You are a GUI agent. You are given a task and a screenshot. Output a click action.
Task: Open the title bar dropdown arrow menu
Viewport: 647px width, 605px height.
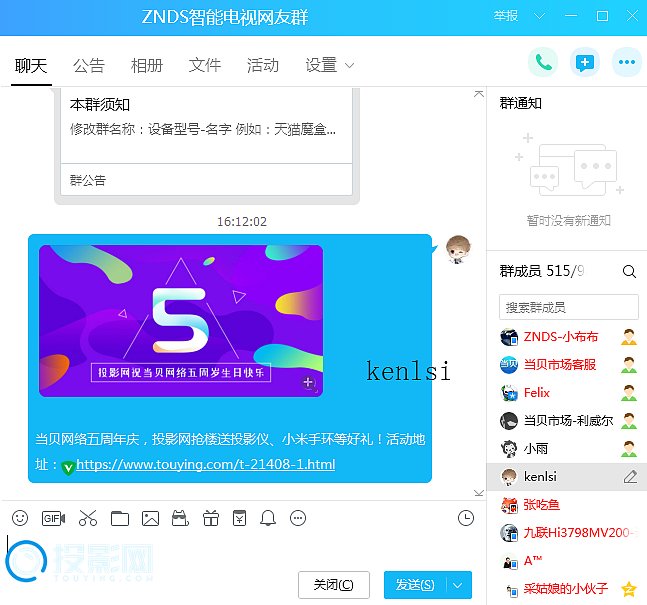540,16
